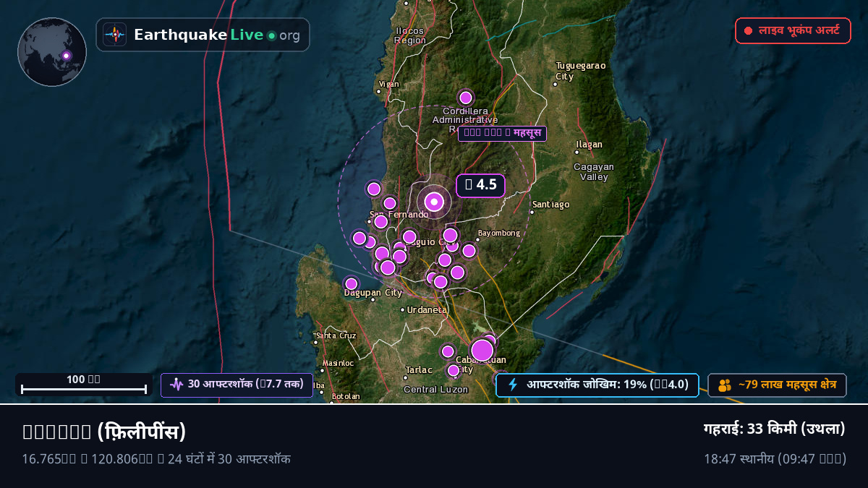Click the Santa Cruz town label
Viewport: 868px width, 488px height.
(336, 335)
